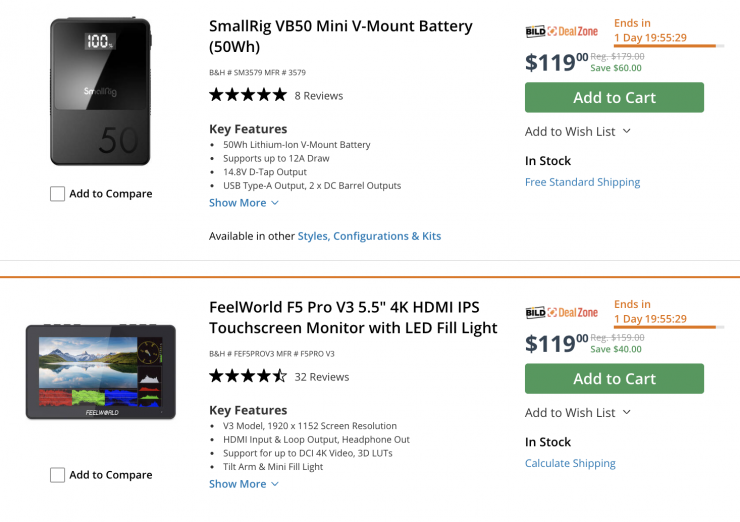
Task: Expand Show More under SmallRig key features
Action: pyautogui.click(x=243, y=203)
